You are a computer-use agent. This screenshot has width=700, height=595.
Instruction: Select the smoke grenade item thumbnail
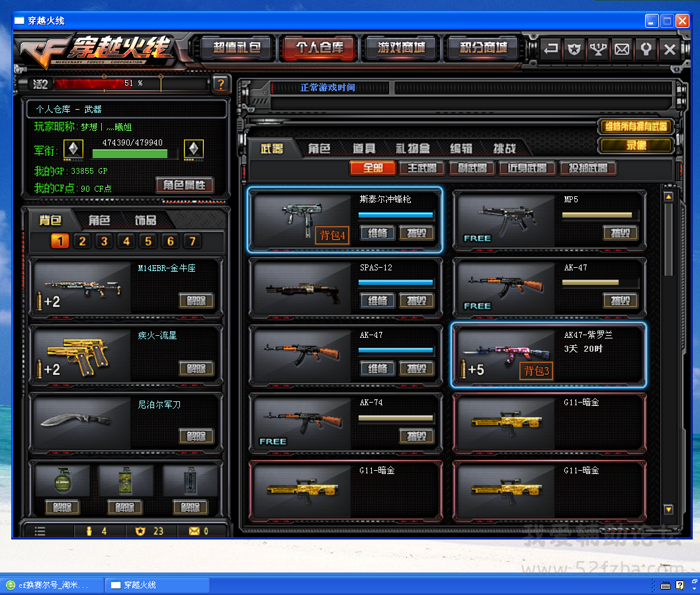pos(126,481)
